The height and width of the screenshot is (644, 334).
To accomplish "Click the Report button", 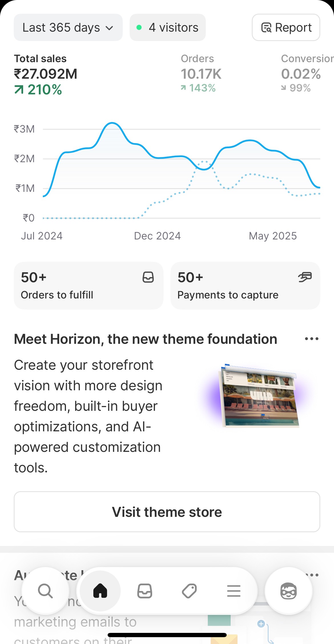I will coord(286,27).
